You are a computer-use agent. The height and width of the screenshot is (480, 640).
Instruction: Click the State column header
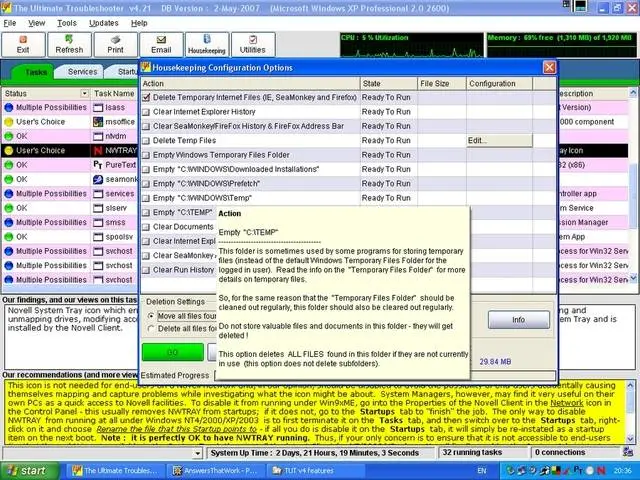pyautogui.click(x=389, y=83)
